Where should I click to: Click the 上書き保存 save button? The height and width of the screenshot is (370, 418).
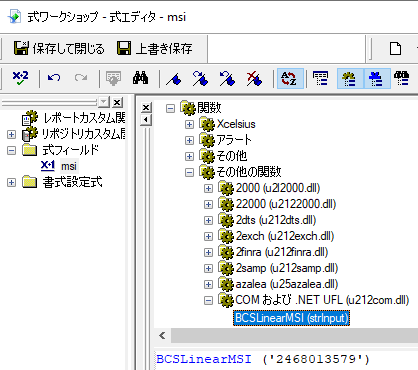point(155,49)
